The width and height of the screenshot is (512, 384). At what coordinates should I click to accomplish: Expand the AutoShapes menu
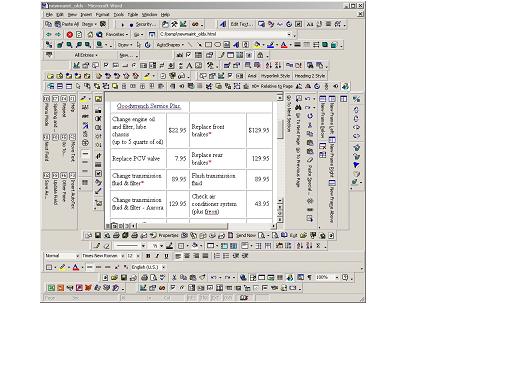coord(169,45)
